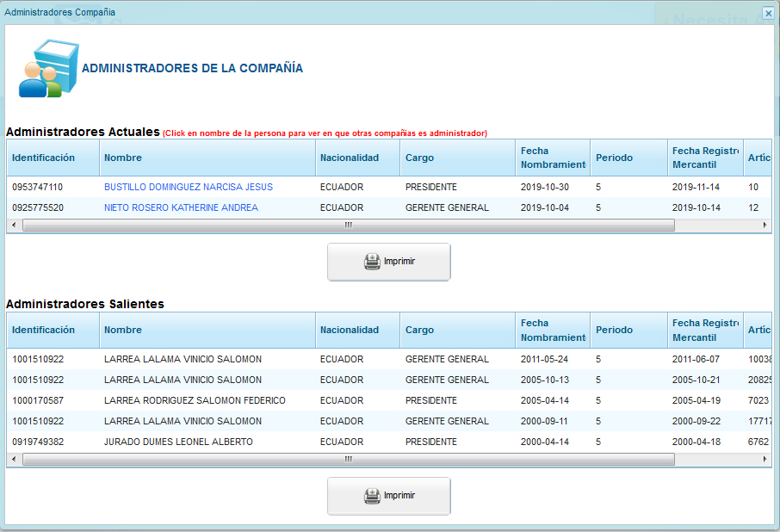Click the horizontal scrollbar thumb in Administradores Actuales
This screenshot has width=780, height=532.
(x=348, y=225)
